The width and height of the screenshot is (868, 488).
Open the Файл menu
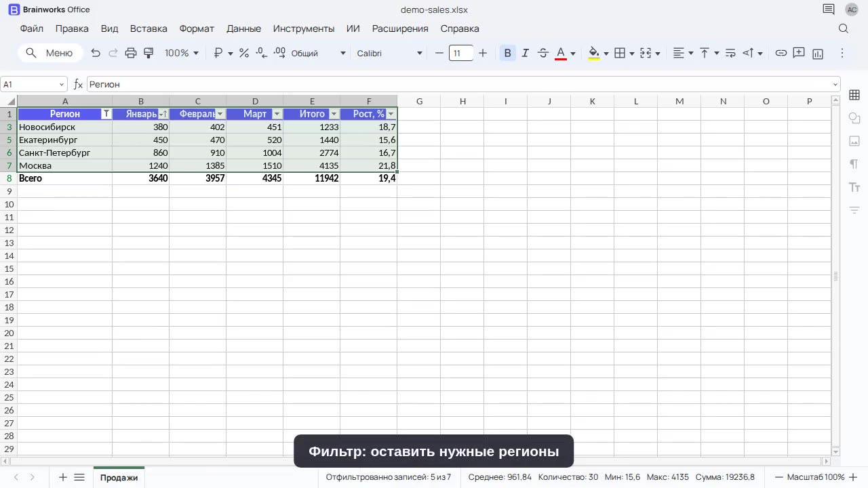32,28
